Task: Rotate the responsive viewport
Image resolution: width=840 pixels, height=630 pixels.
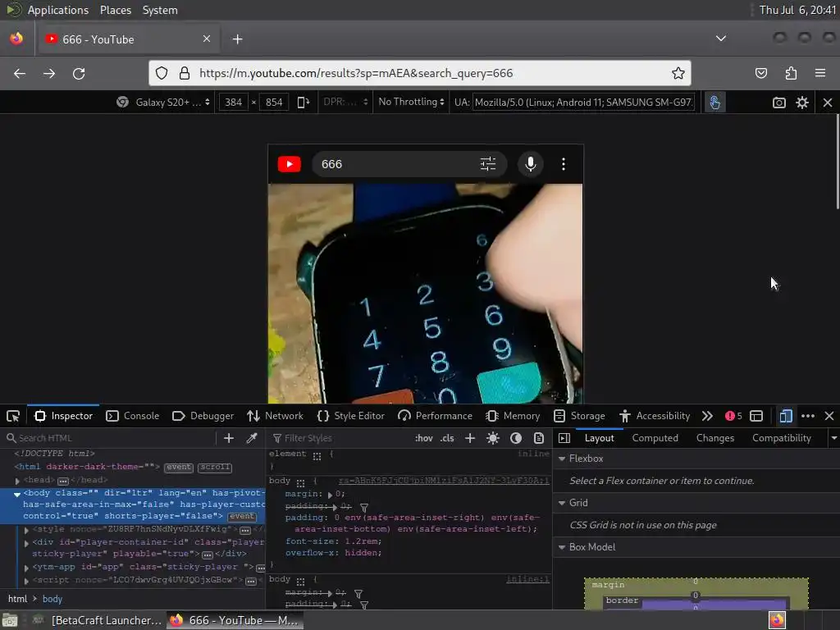Action: point(304,103)
